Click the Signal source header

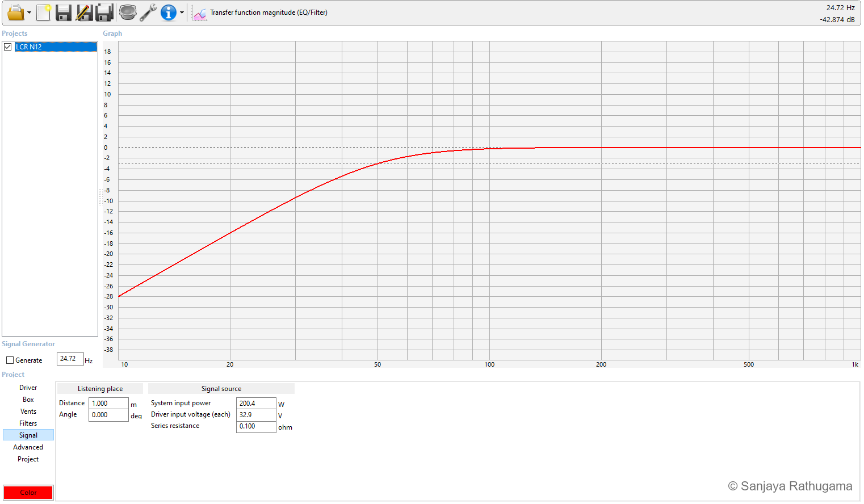pyautogui.click(x=221, y=389)
